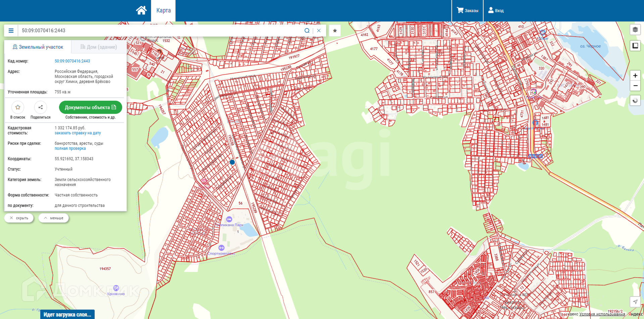Locate me with geolocation arrow button

(635, 302)
